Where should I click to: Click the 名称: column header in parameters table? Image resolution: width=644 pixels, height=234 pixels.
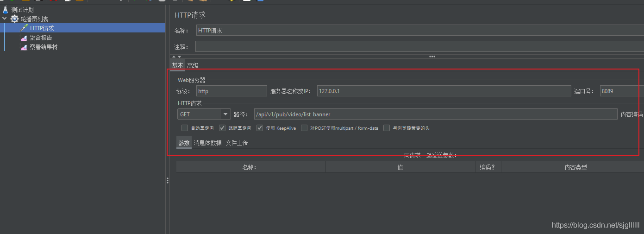[x=250, y=167]
